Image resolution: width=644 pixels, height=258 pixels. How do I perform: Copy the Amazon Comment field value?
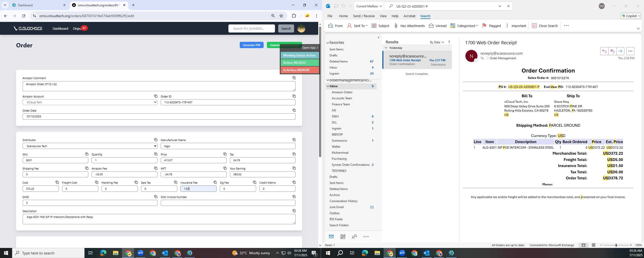pos(294,78)
